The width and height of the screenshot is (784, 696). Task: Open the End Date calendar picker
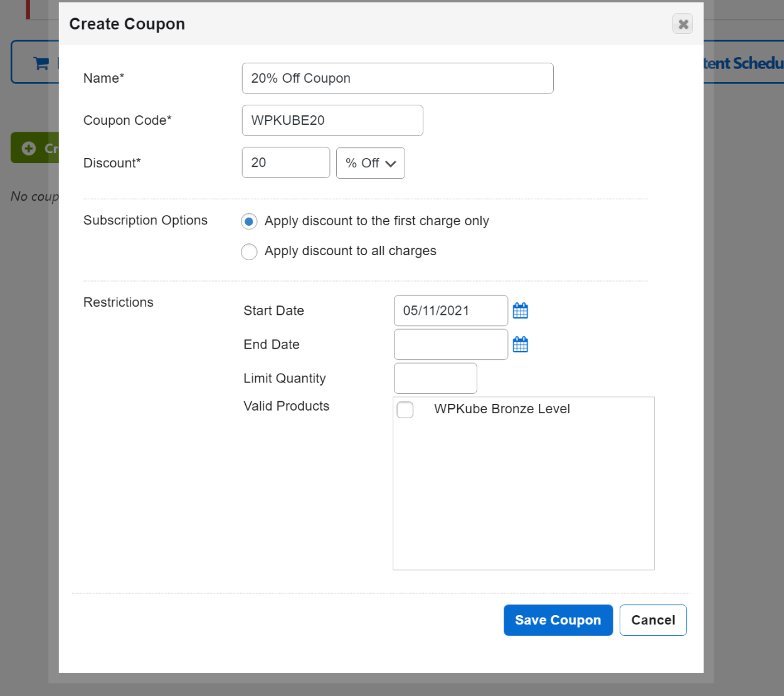click(x=521, y=344)
